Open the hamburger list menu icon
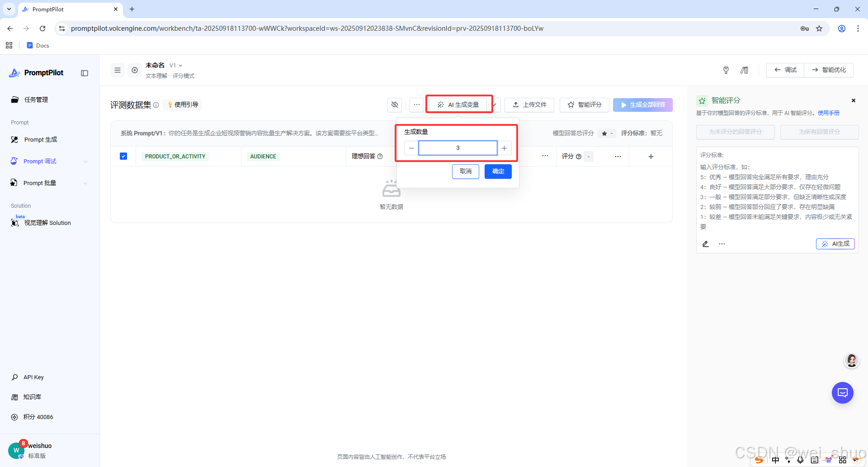 (x=118, y=70)
